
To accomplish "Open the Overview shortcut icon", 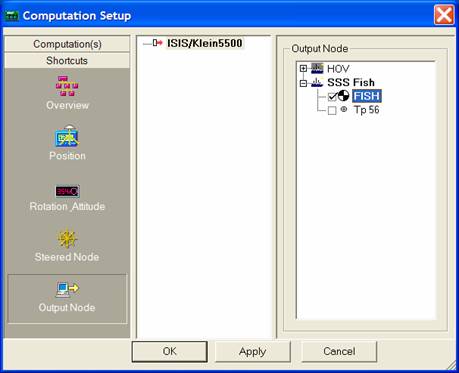I will (67, 86).
